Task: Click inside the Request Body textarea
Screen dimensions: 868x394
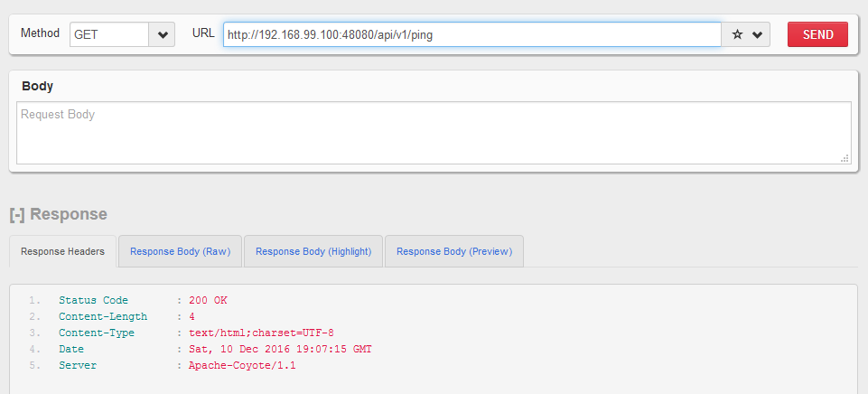Action: (x=434, y=133)
